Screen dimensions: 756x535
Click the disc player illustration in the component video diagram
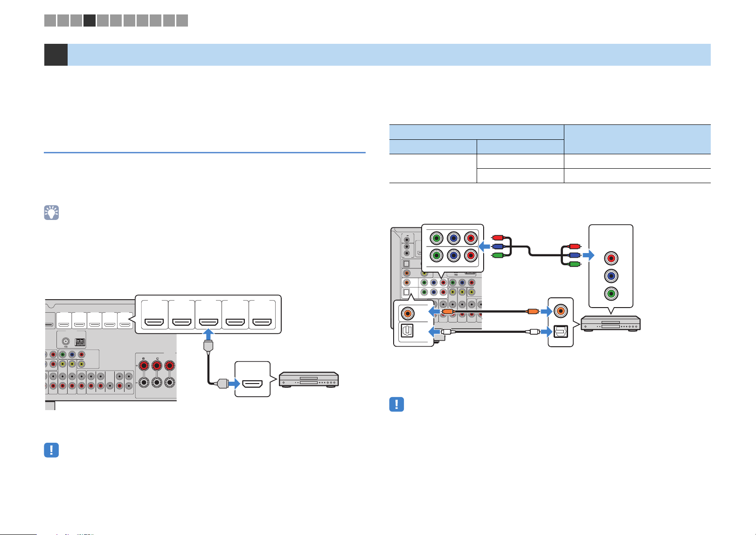610,323
